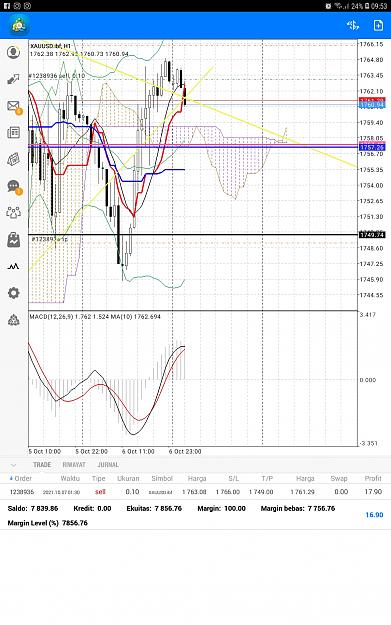Tap the Instagram notification icon in status bar
The width and height of the screenshot is (391, 625).
17,6
